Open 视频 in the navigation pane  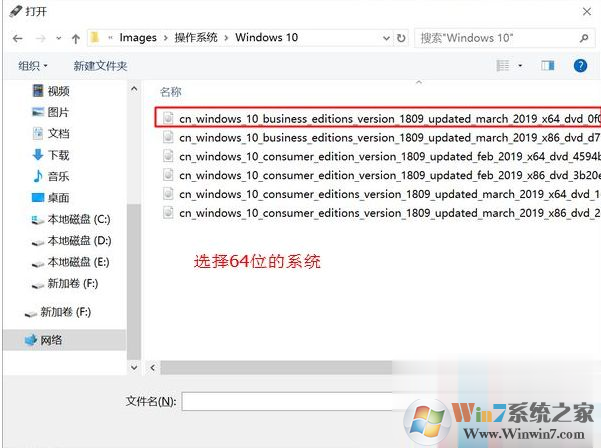pyautogui.click(x=58, y=91)
